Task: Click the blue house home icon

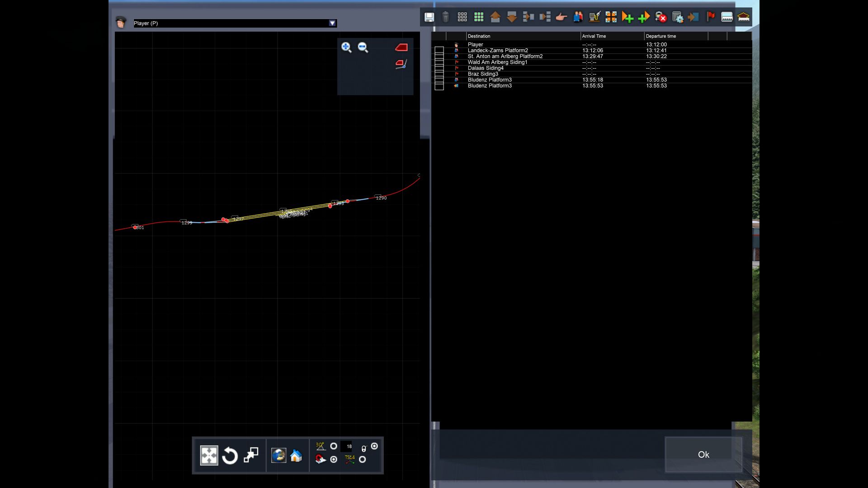Action: (x=296, y=455)
